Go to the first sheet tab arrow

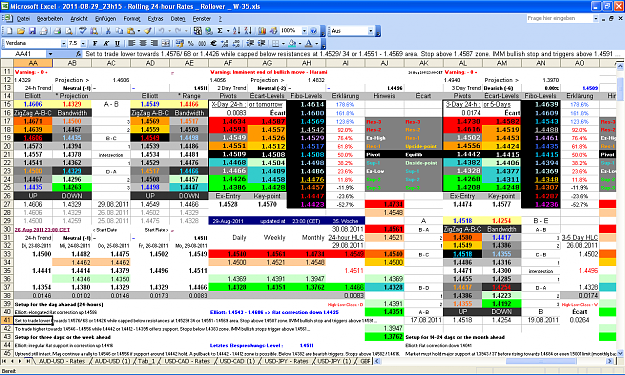4,361
